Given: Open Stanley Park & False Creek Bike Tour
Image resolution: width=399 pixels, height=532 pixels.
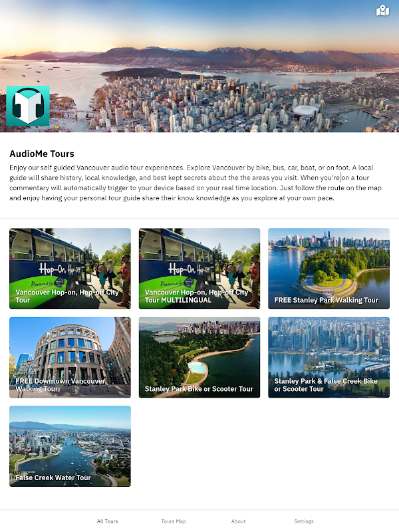Looking at the screenshot, I should click(329, 357).
